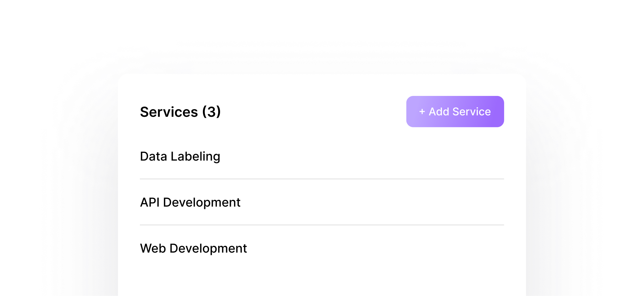The height and width of the screenshot is (296, 644).
Task: Open the API Development service
Action: 190,202
